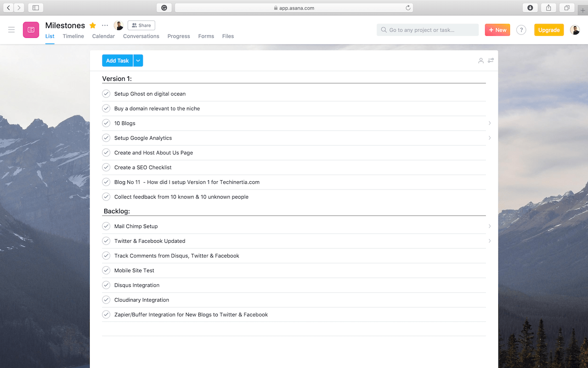
Task: Click the Grammarly extension icon
Action: pos(164,8)
